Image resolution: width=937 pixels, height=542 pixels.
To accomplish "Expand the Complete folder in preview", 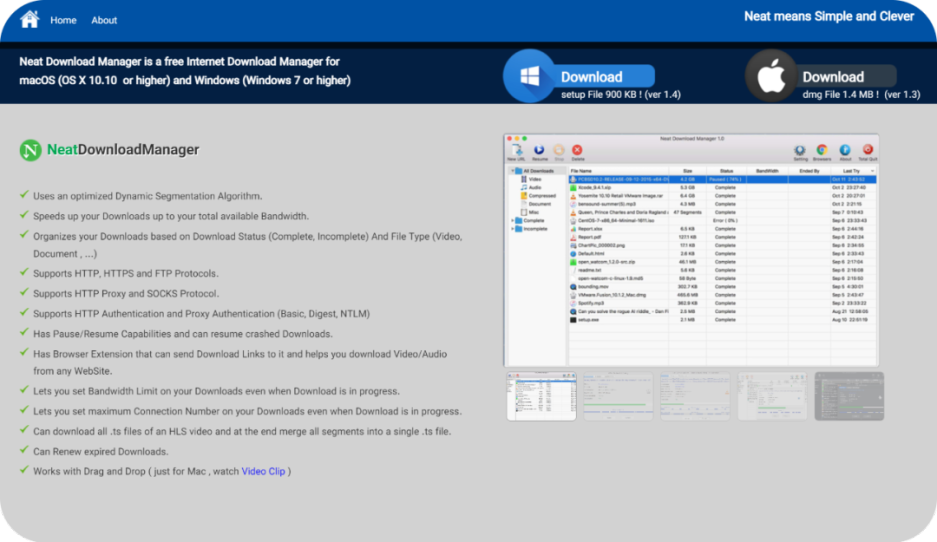I will pos(512,221).
